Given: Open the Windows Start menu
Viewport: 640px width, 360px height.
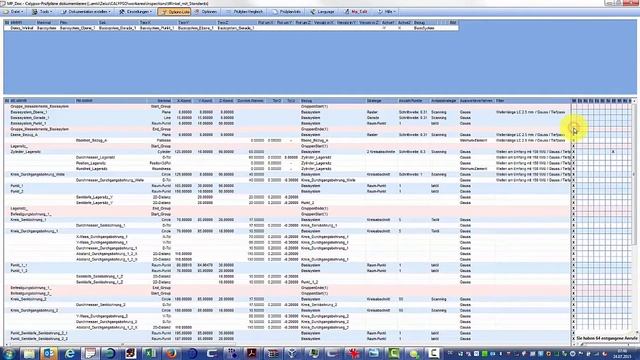Looking at the screenshot, I should 9,353.
